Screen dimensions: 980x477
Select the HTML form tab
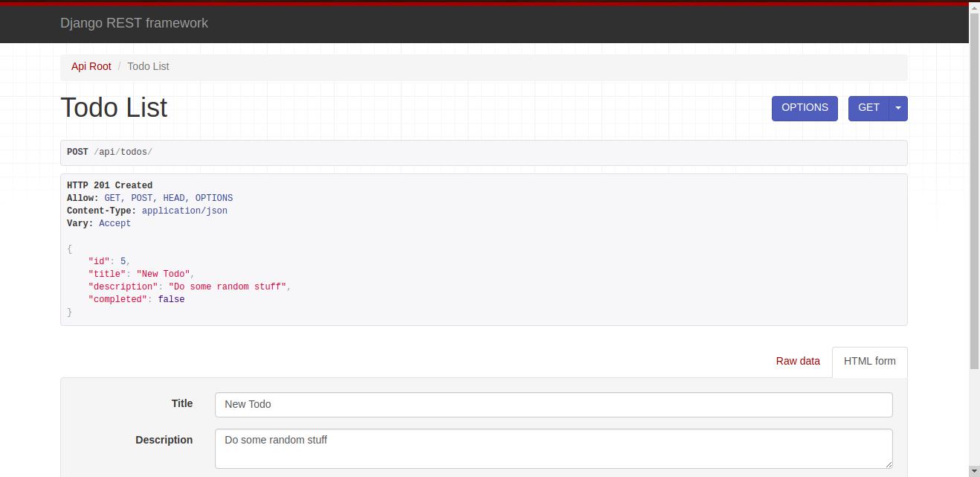pyautogui.click(x=869, y=361)
